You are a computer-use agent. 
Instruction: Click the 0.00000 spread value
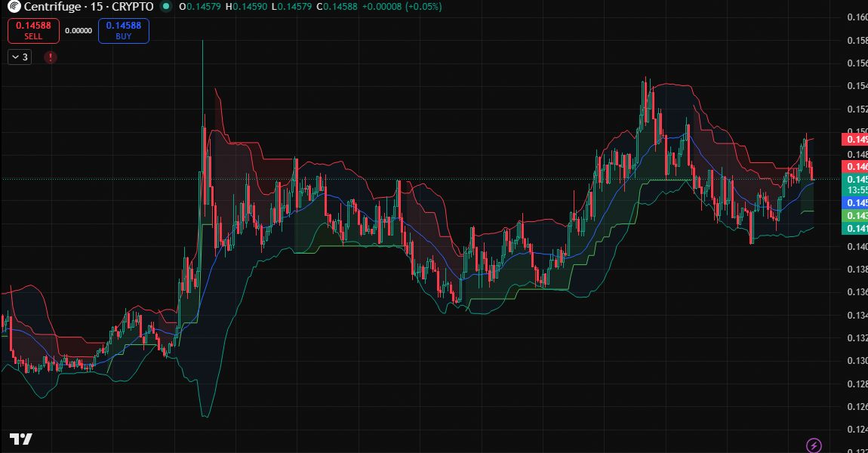tap(78, 31)
